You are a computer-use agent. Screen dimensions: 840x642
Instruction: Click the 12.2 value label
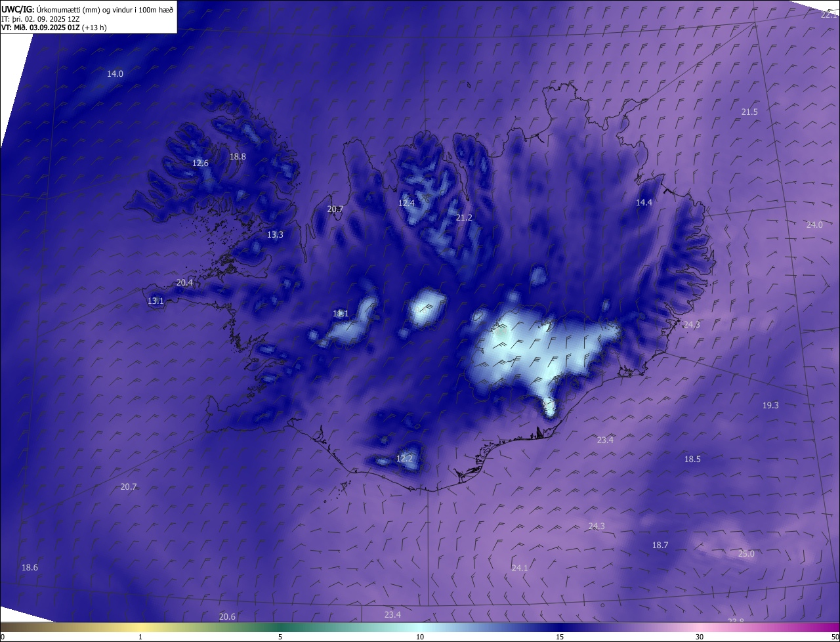click(405, 459)
